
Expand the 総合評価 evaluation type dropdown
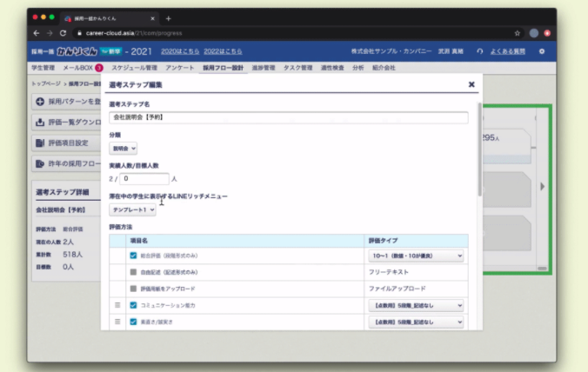(417, 256)
